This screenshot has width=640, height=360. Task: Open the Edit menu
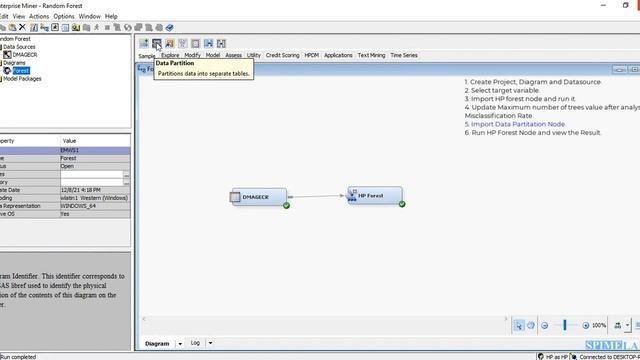tap(4, 16)
